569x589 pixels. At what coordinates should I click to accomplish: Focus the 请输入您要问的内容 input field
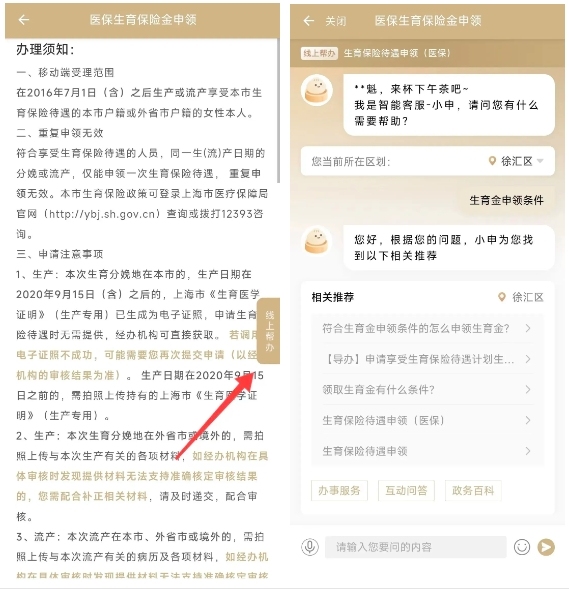tap(415, 547)
